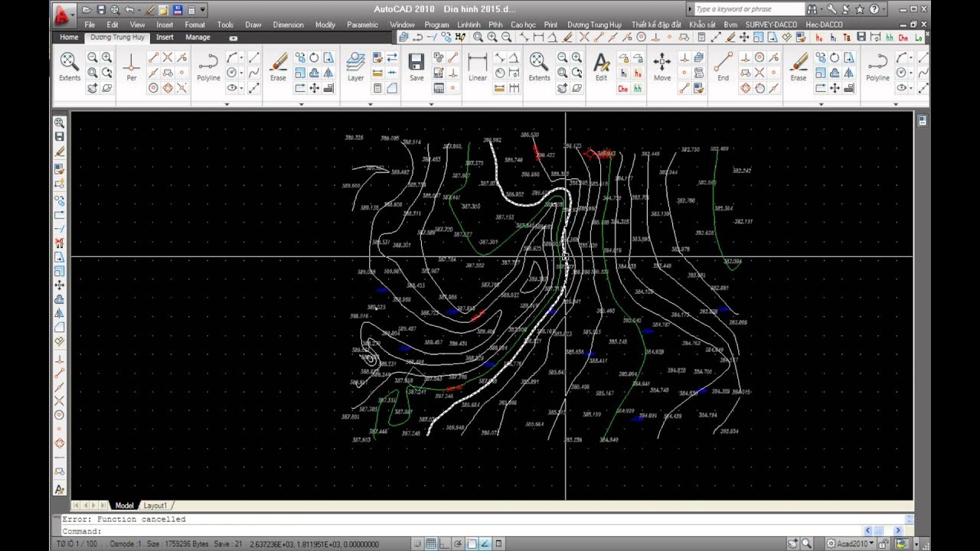Expand the first Erase panel's bottom arrow
The width and height of the screenshot is (980, 551).
click(x=301, y=104)
